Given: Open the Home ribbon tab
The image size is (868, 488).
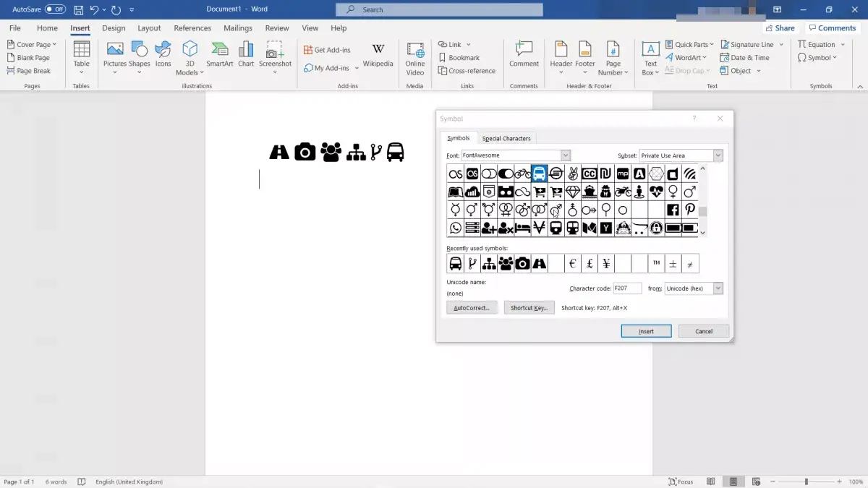Looking at the screenshot, I should 47,28.
